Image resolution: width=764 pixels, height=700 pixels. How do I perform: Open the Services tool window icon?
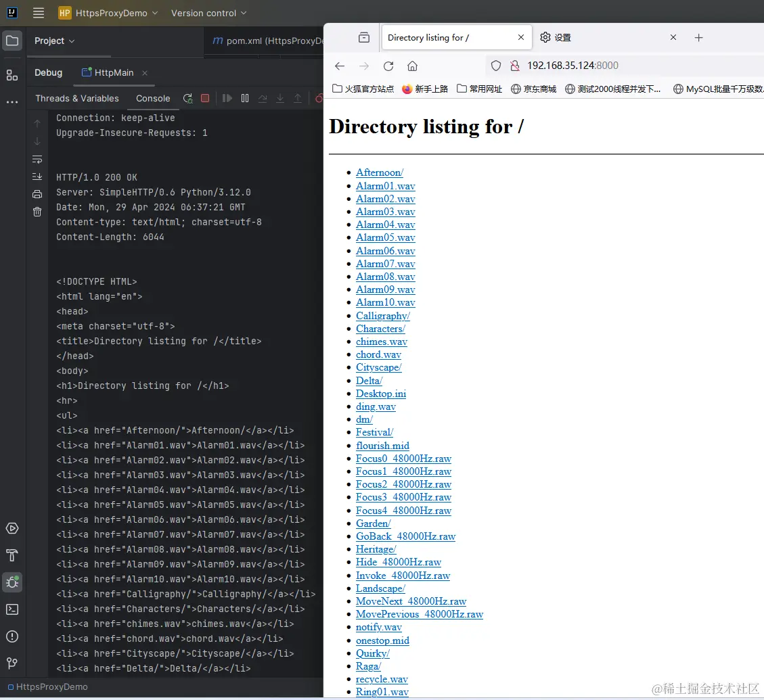[12, 528]
